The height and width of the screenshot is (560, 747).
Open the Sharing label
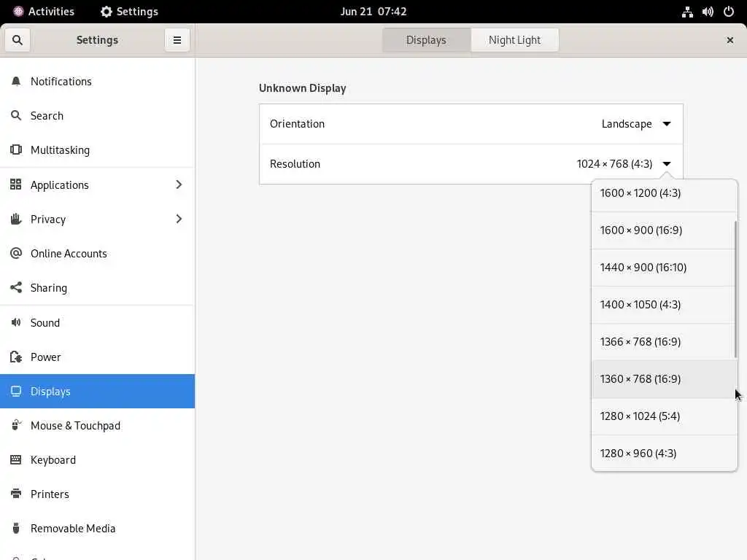49,287
